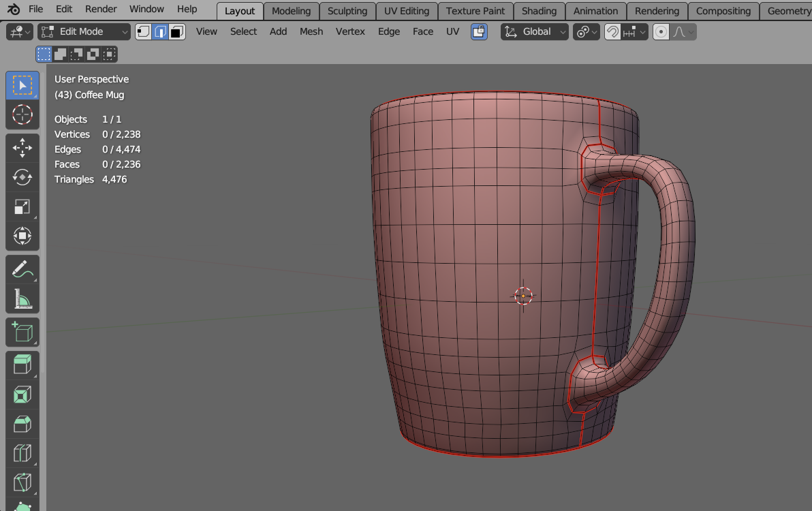Toggle snapping magnet on or off

(612, 31)
